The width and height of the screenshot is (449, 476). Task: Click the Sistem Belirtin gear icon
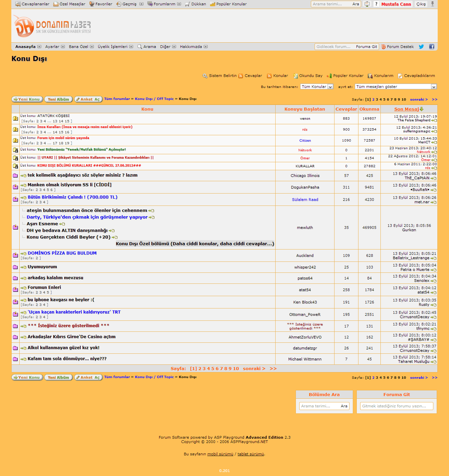[205, 76]
